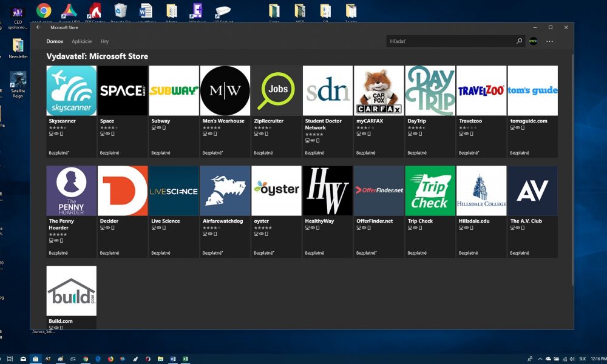Viewport: 607px width, 364px height.
Task: Select the Hillsdale College app icon
Action: click(481, 190)
